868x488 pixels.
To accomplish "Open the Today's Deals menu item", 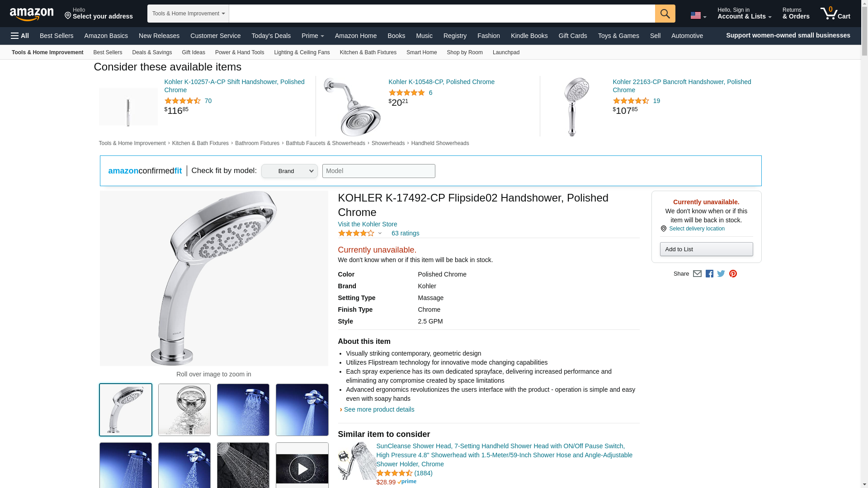I will (271, 36).
